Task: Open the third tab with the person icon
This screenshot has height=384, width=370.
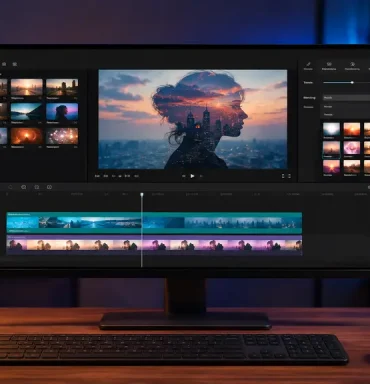Action: click(x=352, y=66)
